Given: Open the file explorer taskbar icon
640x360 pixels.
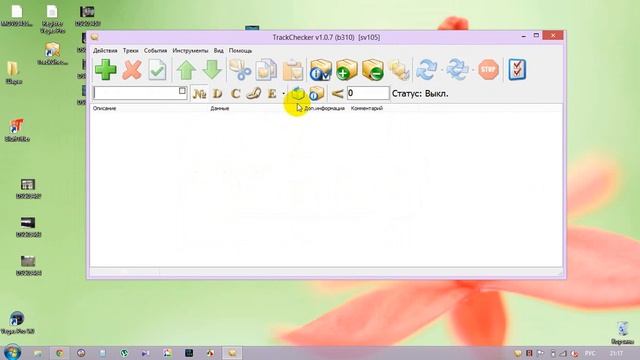Looking at the screenshot, I should [x=38, y=353].
